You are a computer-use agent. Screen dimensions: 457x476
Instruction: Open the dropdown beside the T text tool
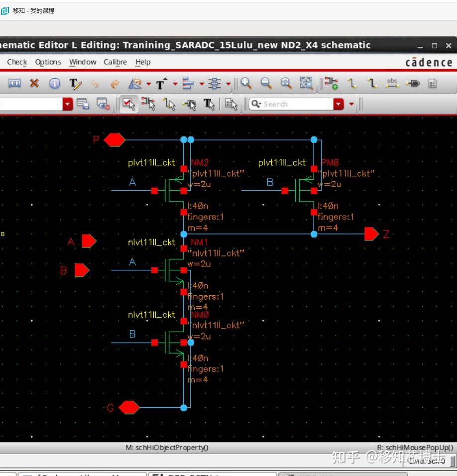(x=175, y=84)
